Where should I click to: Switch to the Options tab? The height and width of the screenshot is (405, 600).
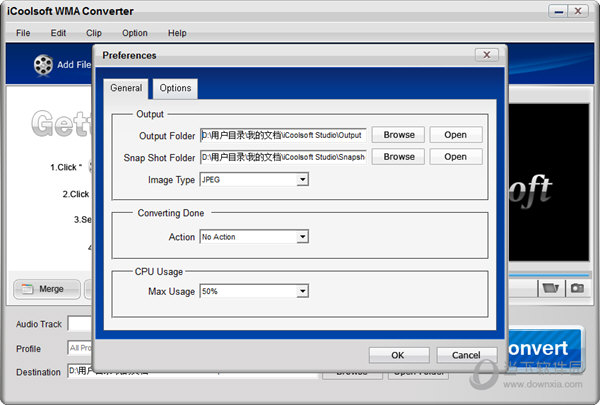[175, 88]
